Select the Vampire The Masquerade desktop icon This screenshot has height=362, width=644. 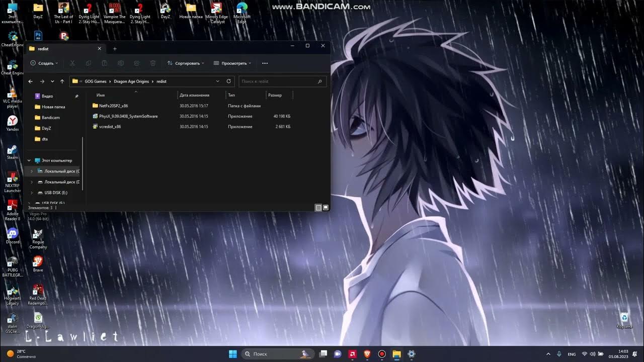point(114,13)
